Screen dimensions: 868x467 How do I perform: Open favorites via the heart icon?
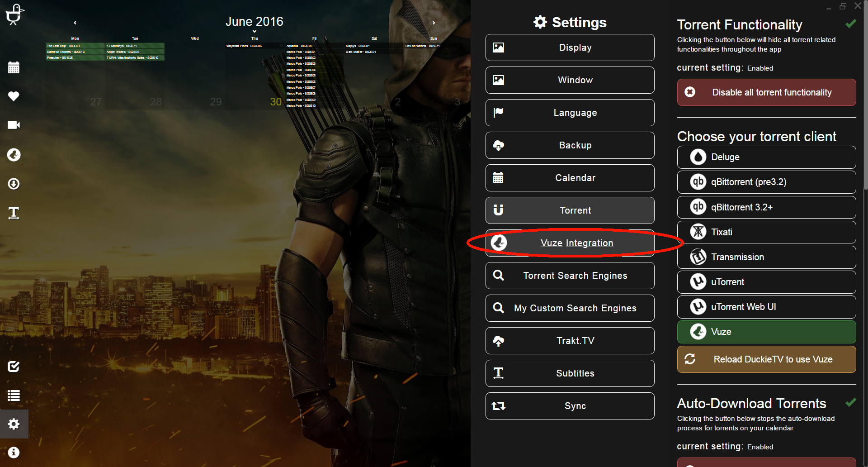(x=14, y=96)
